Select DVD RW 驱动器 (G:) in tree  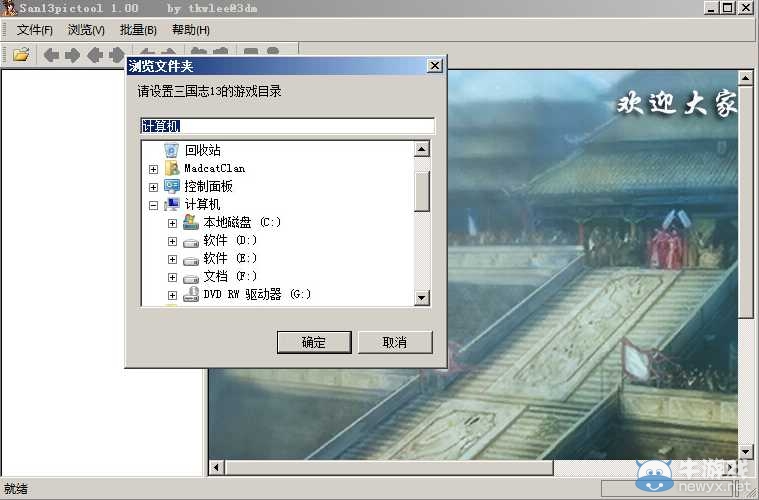coord(257,294)
